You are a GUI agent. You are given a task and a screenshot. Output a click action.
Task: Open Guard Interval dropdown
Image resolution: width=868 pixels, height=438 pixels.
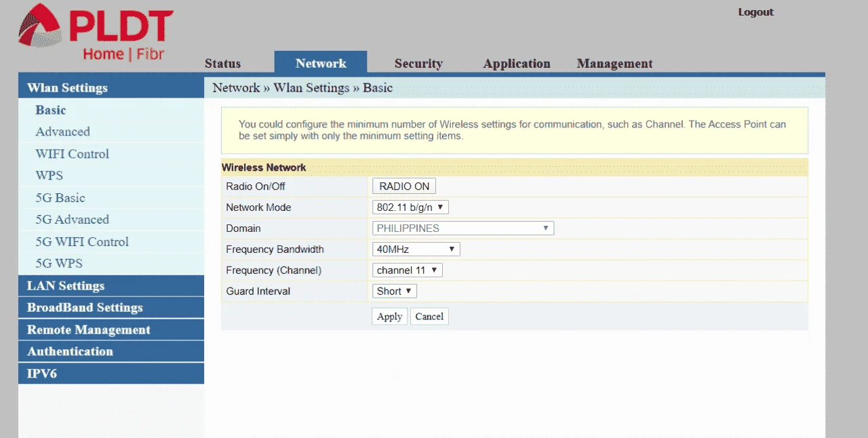click(x=394, y=291)
